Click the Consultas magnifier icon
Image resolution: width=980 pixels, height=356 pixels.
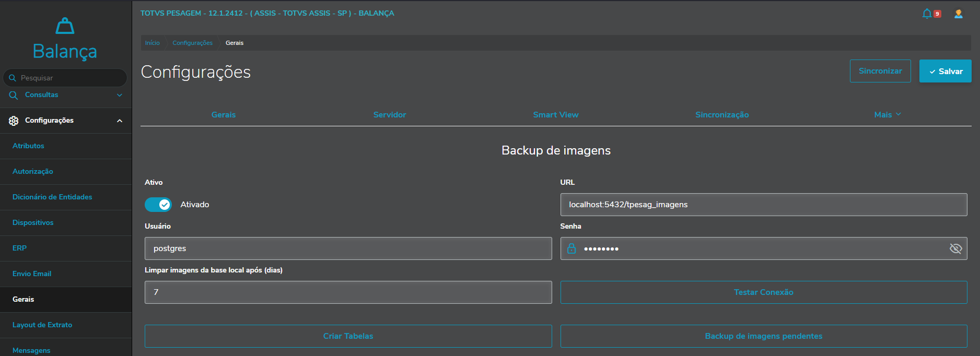pos(14,95)
